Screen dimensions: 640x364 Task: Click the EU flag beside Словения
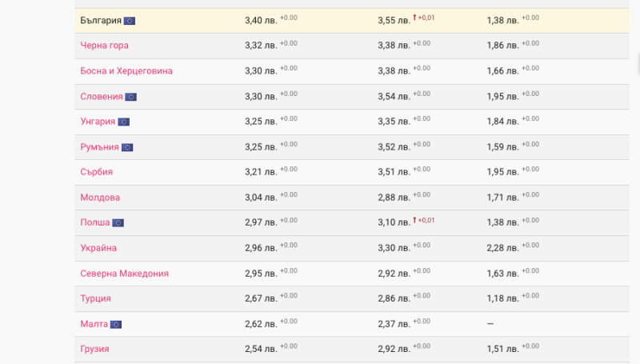coord(130,97)
